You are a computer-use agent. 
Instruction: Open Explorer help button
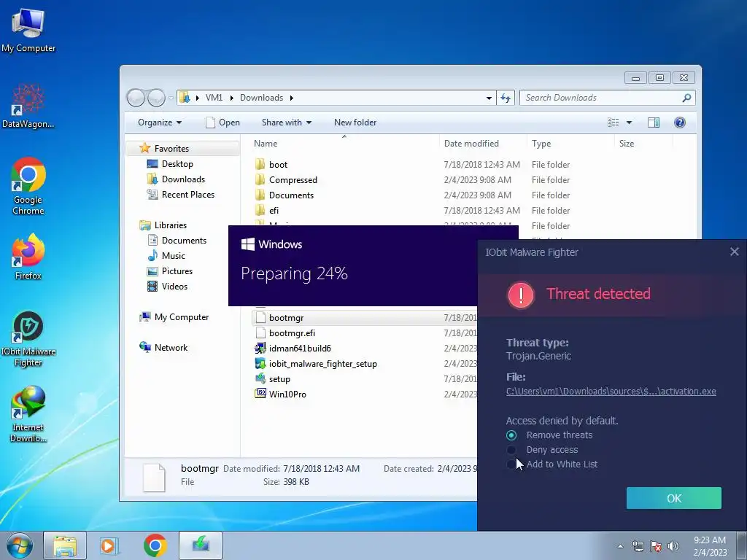[680, 122]
